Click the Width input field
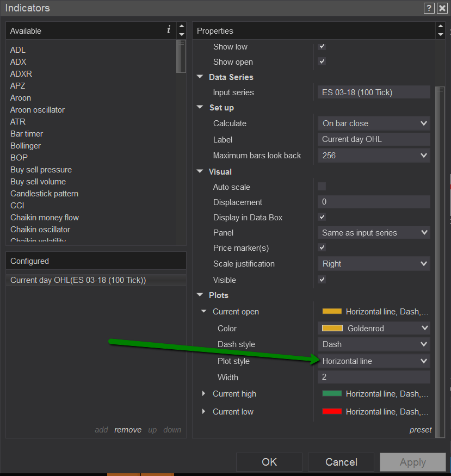Screen dimensions: 451x476 coord(374,377)
